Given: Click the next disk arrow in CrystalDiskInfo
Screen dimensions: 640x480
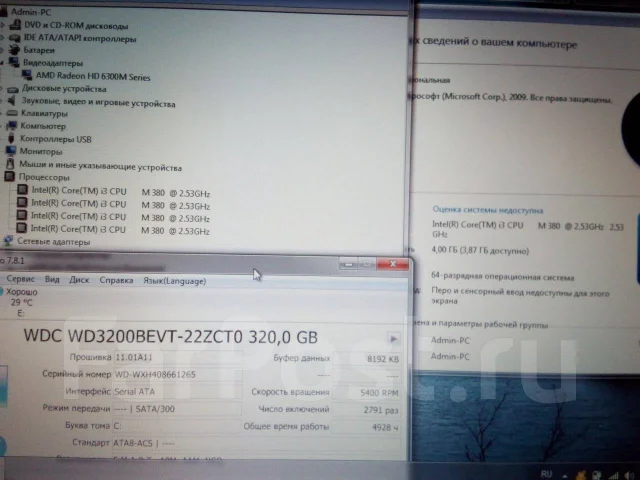Looking at the screenshot, I should (393, 339).
